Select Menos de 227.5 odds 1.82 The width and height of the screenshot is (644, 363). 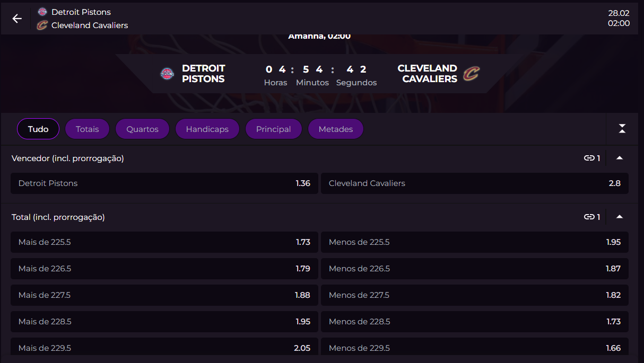pyautogui.click(x=474, y=295)
